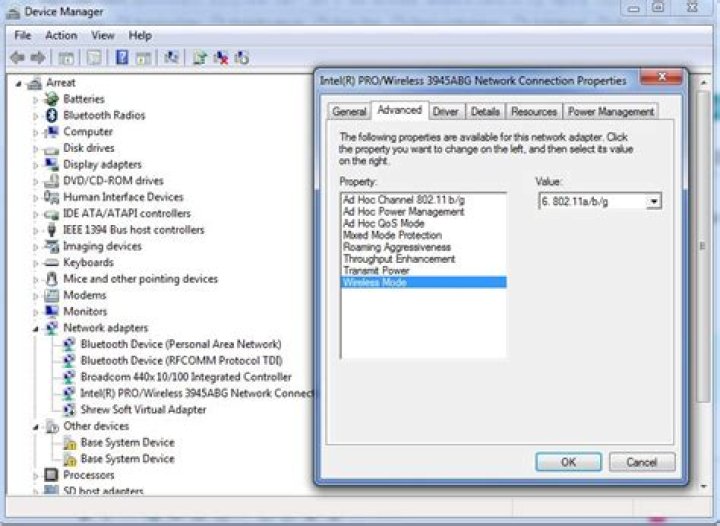Click the DVD/CD-ROM drives icon

51,181
